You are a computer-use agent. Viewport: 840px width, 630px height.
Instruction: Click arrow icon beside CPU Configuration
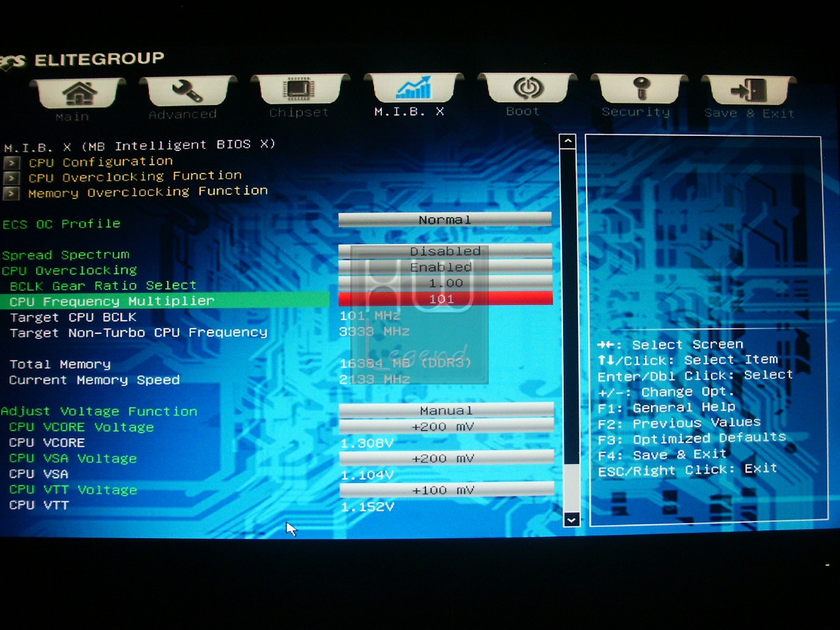point(11,163)
